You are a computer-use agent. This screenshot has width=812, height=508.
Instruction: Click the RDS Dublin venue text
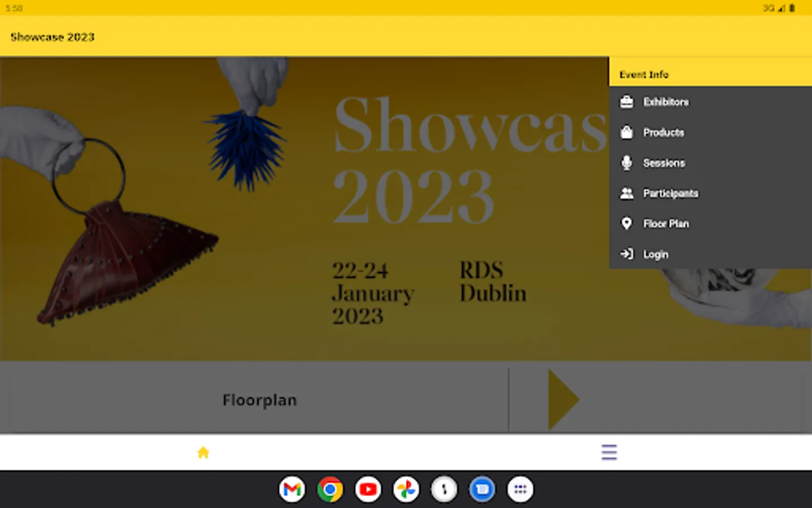[493, 282]
